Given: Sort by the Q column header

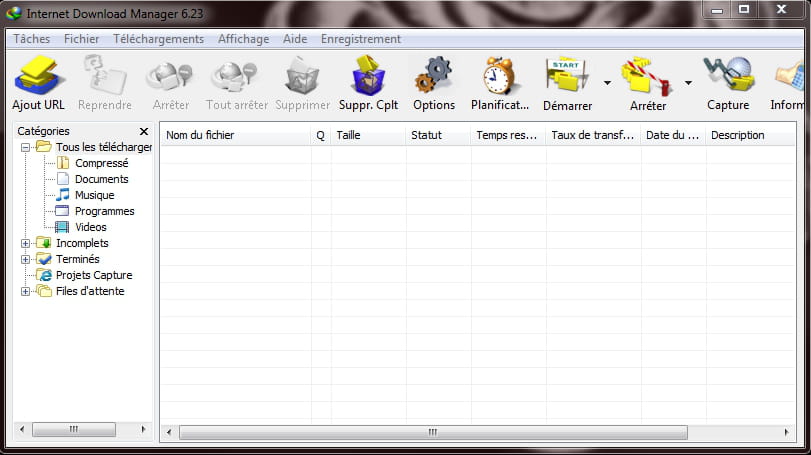Looking at the screenshot, I should [x=321, y=135].
